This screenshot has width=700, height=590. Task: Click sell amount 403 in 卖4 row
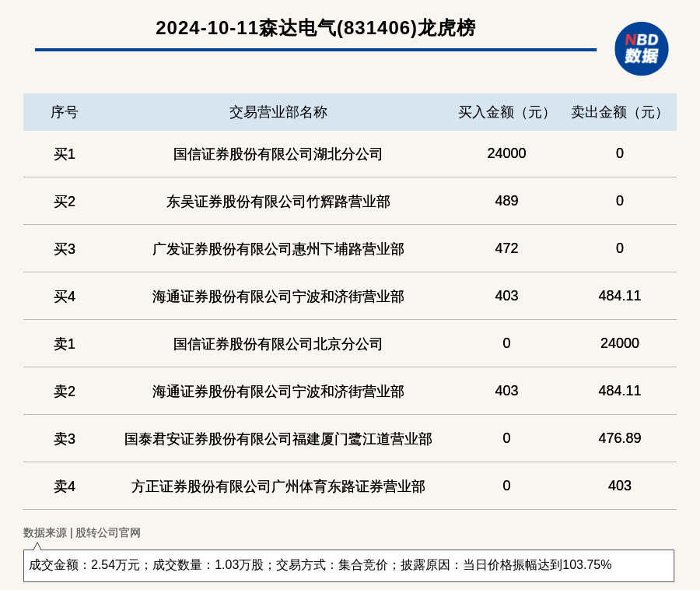[x=620, y=486]
